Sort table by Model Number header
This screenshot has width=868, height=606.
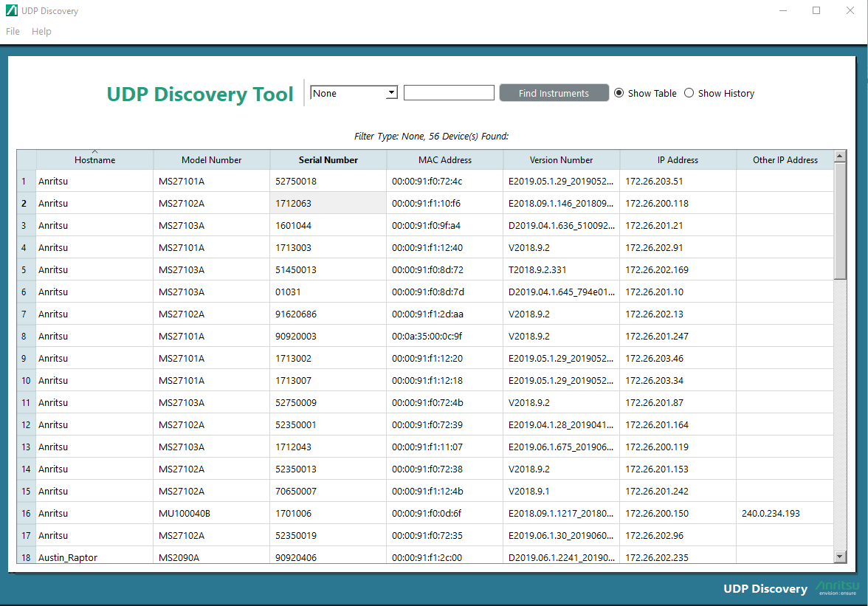pos(211,160)
